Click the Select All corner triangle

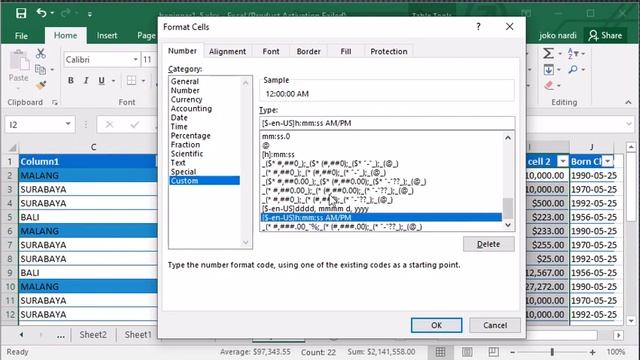click(12, 147)
